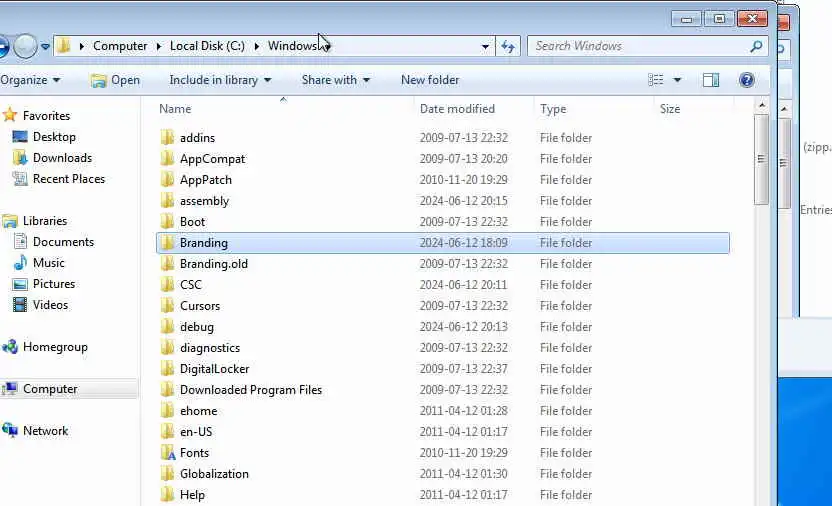
Task: Sort by Name column header
Action: 175,109
